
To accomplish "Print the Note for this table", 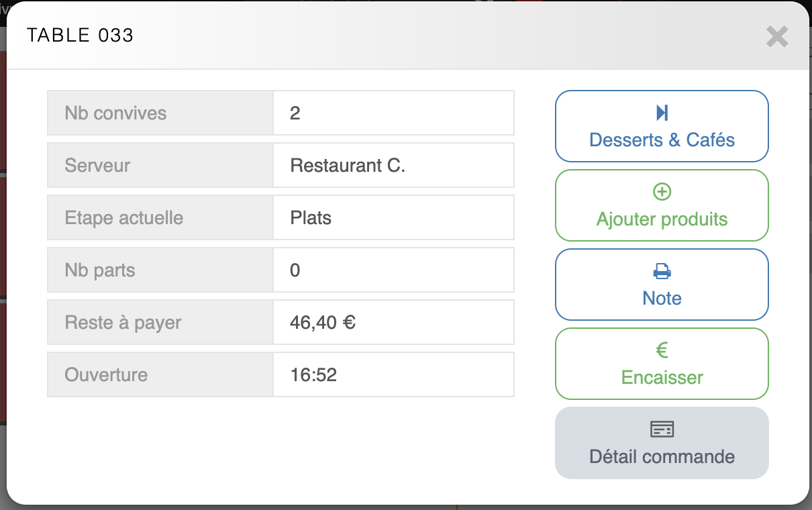I will [x=662, y=298].
